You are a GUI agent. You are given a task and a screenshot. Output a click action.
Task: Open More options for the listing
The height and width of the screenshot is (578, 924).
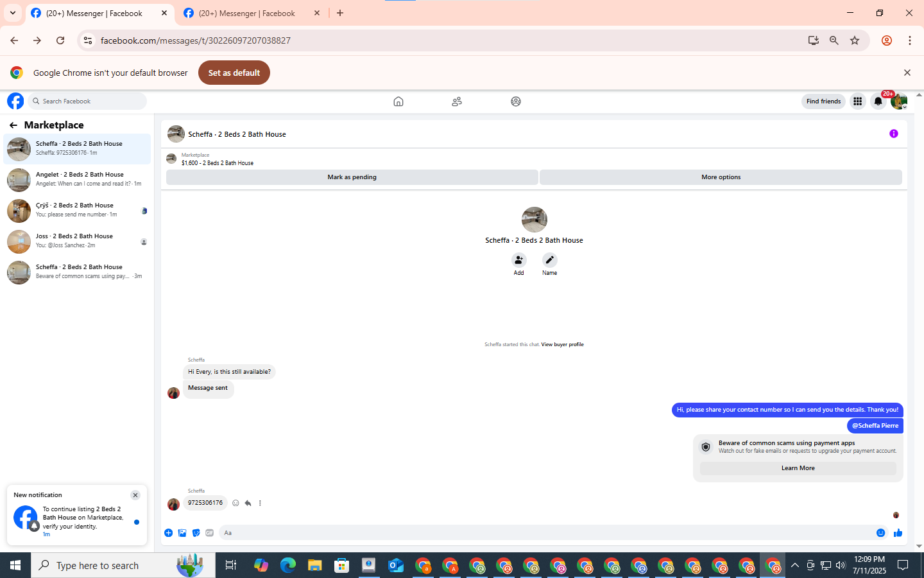click(x=721, y=177)
